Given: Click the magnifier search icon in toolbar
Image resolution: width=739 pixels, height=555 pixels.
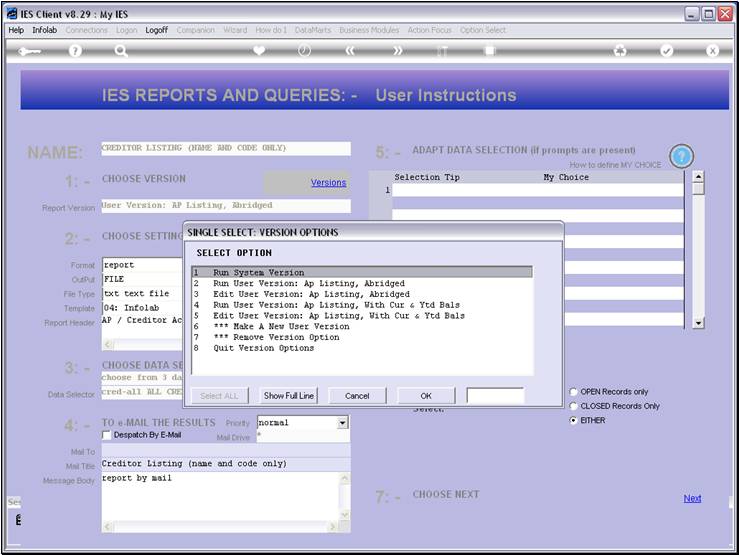Looking at the screenshot, I should (121, 50).
